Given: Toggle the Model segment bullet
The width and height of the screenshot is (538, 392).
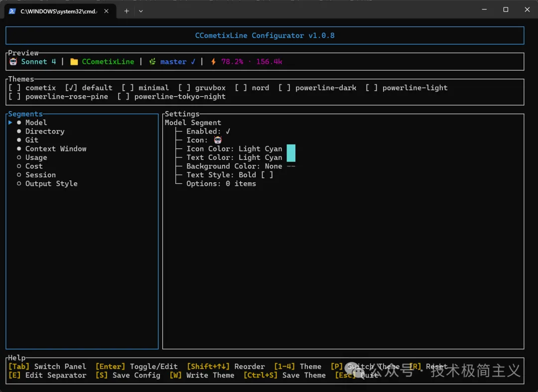Looking at the screenshot, I should point(19,123).
